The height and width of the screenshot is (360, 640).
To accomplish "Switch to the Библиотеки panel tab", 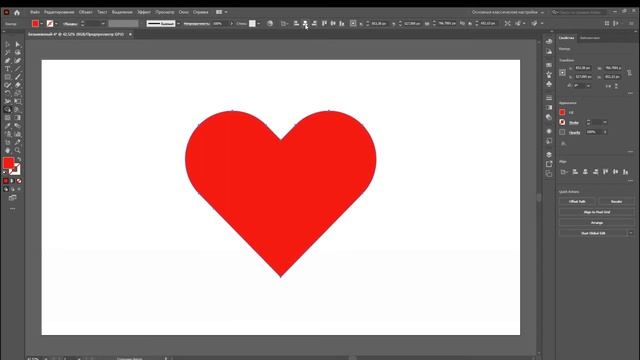I will coord(590,38).
